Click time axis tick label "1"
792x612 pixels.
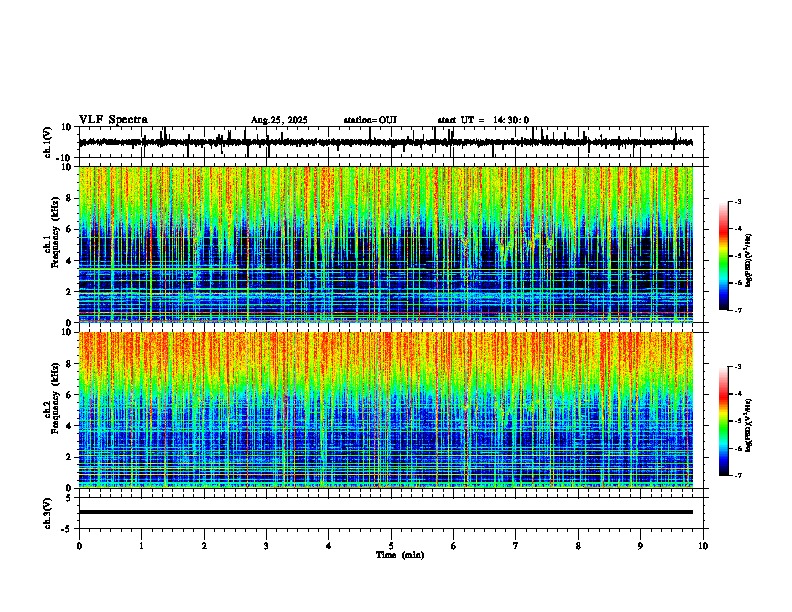(x=141, y=546)
